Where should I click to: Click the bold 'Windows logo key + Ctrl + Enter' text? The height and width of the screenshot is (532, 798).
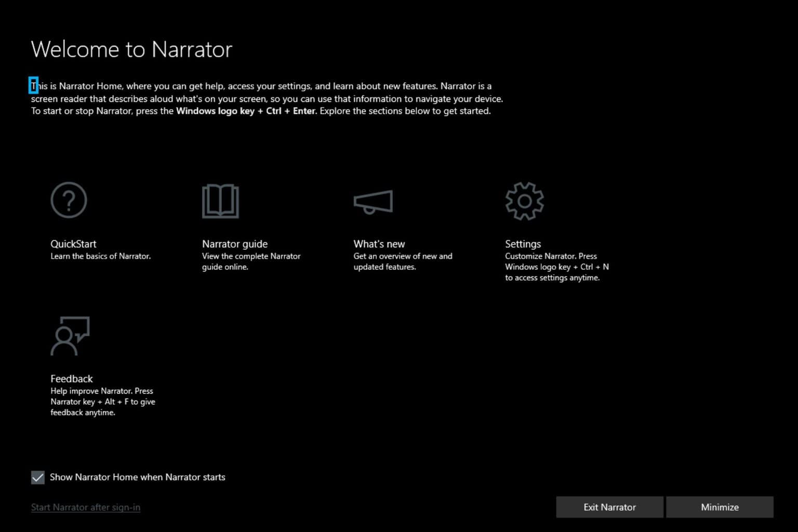(246, 111)
